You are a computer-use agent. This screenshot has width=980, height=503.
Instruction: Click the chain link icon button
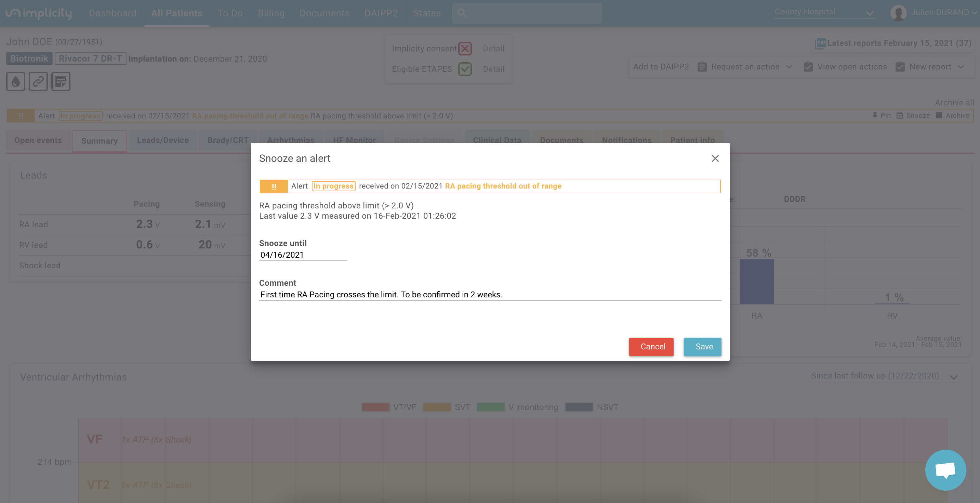(38, 81)
